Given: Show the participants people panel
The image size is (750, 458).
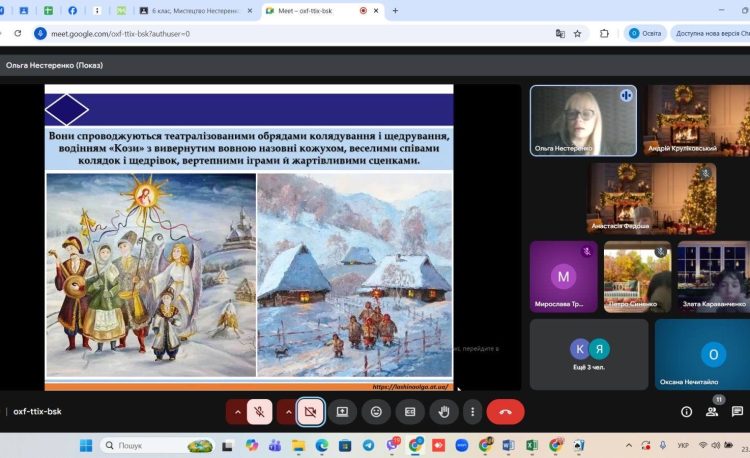Looking at the screenshot, I should (712, 411).
